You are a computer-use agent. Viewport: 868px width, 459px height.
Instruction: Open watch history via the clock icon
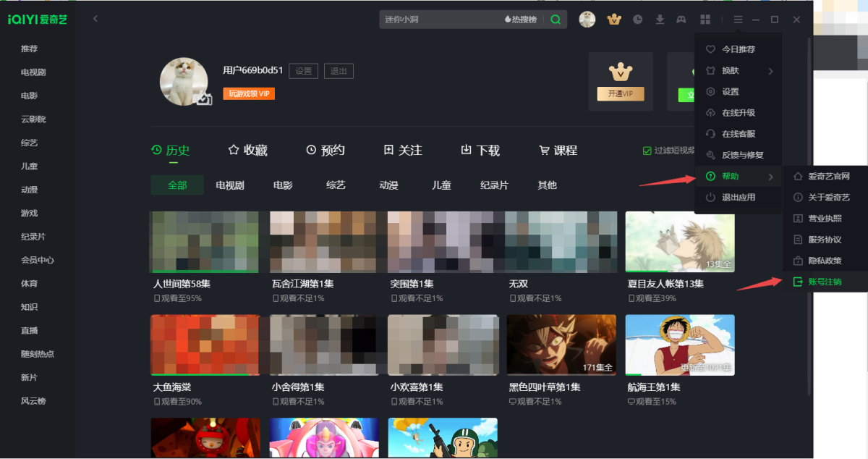637,20
